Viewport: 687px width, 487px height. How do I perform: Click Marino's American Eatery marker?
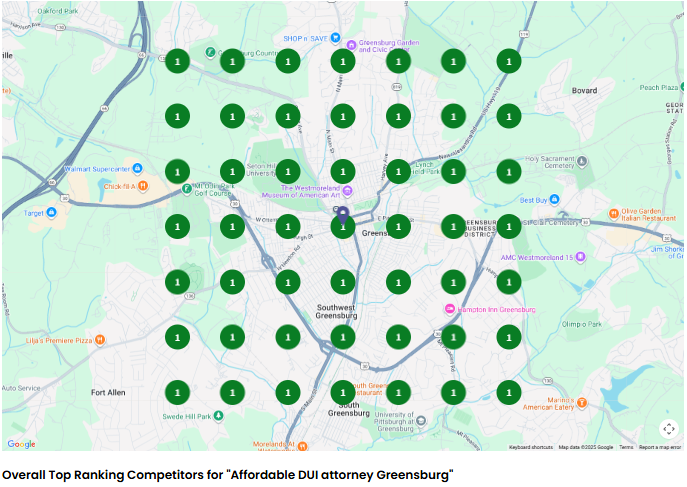tap(582, 402)
